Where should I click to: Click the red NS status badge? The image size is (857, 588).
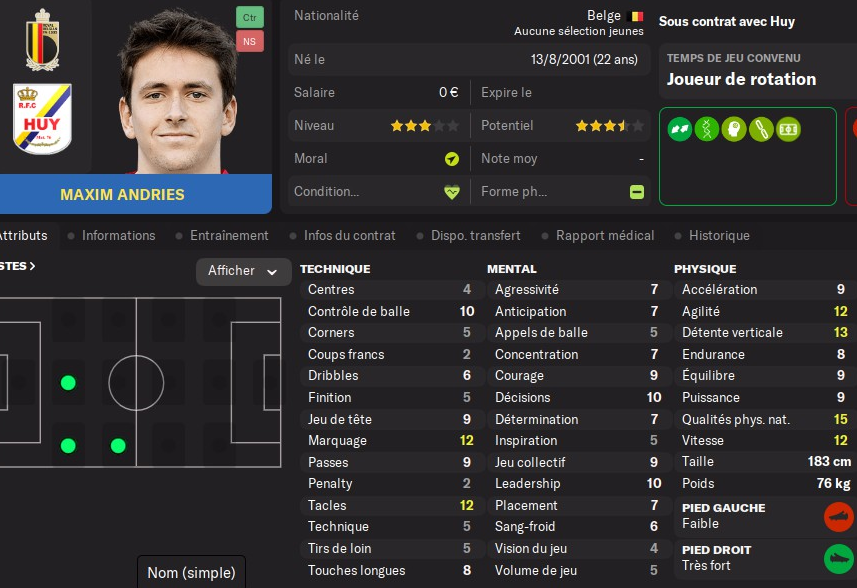250,41
